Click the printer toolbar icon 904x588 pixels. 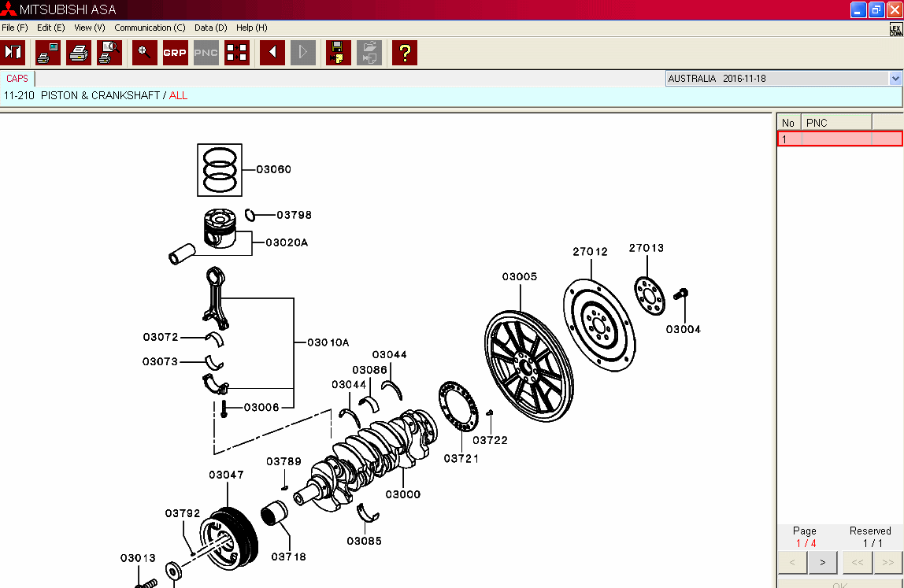coord(78,53)
